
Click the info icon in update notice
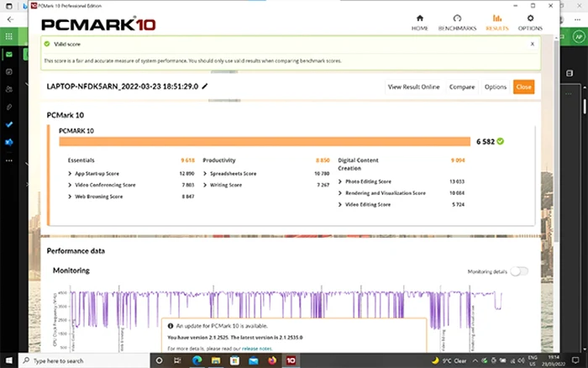tap(171, 326)
